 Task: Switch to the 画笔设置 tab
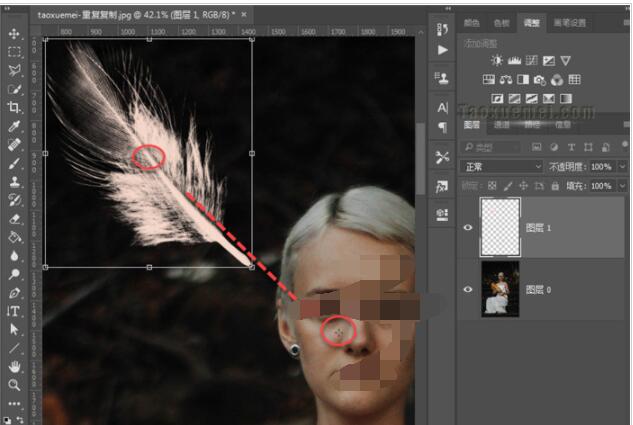pos(571,22)
